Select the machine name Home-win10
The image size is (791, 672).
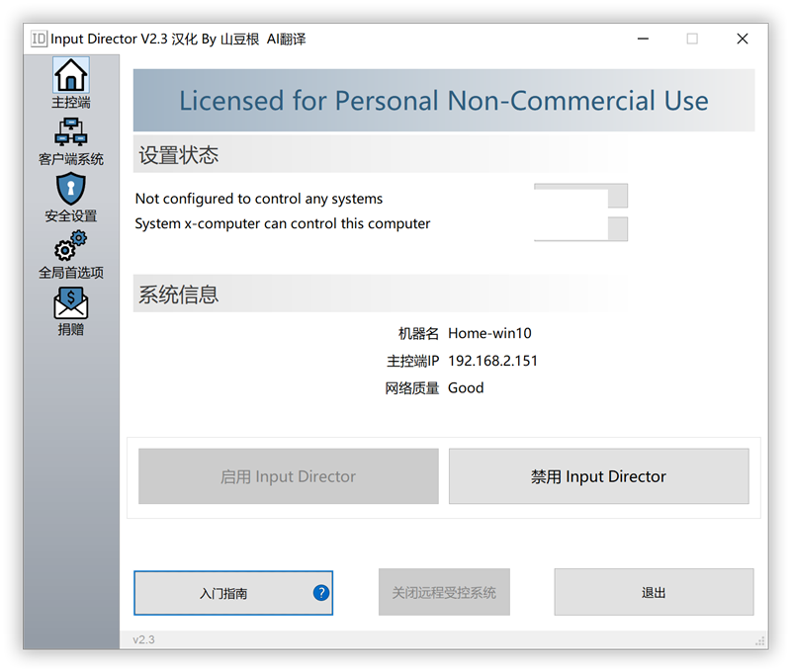pyautogui.click(x=489, y=333)
